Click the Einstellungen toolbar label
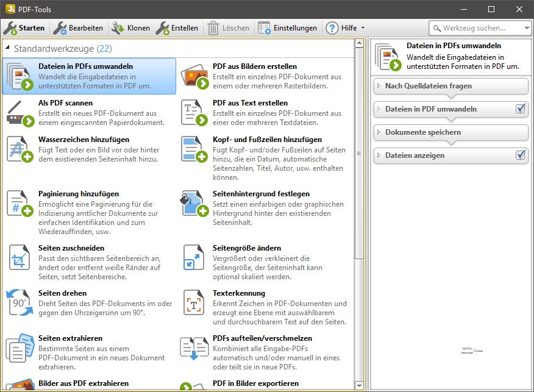The height and width of the screenshot is (392, 534). (x=295, y=28)
